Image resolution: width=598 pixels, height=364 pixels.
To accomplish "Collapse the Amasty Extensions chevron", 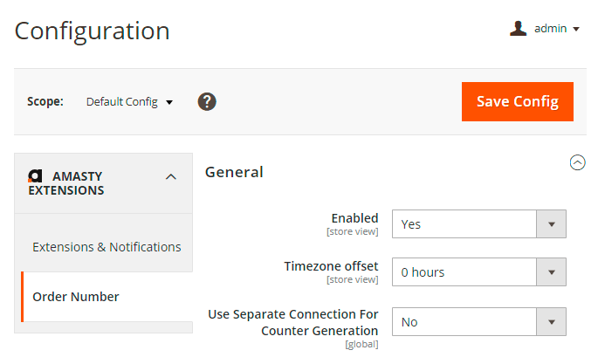I will [171, 176].
